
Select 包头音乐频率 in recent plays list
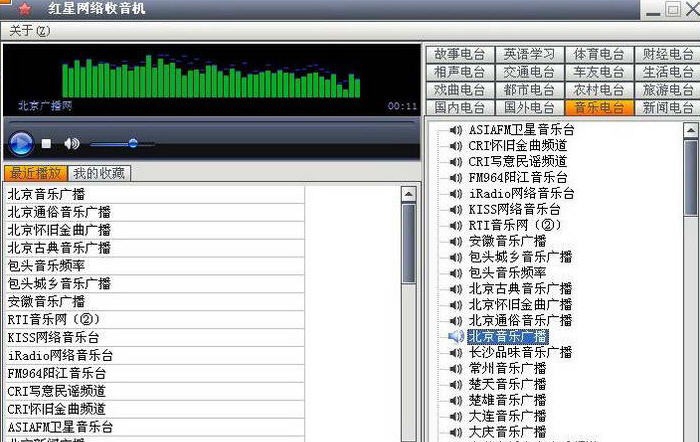coord(154,266)
